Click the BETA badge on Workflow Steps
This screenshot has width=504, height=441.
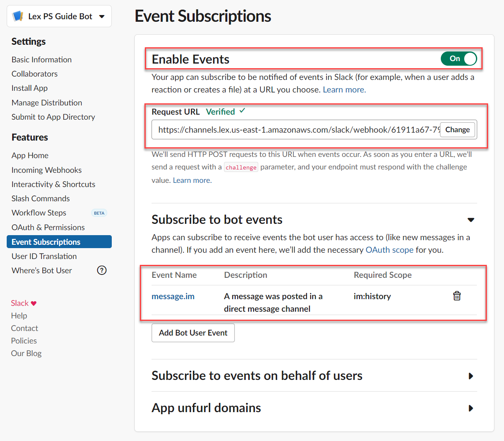click(99, 213)
